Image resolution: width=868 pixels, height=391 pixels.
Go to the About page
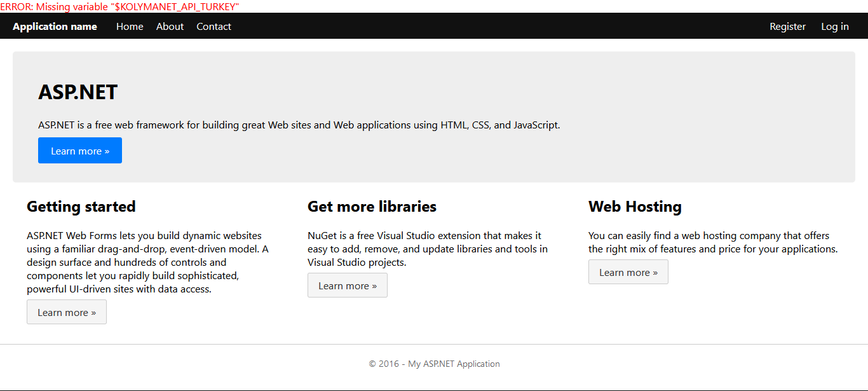[170, 26]
